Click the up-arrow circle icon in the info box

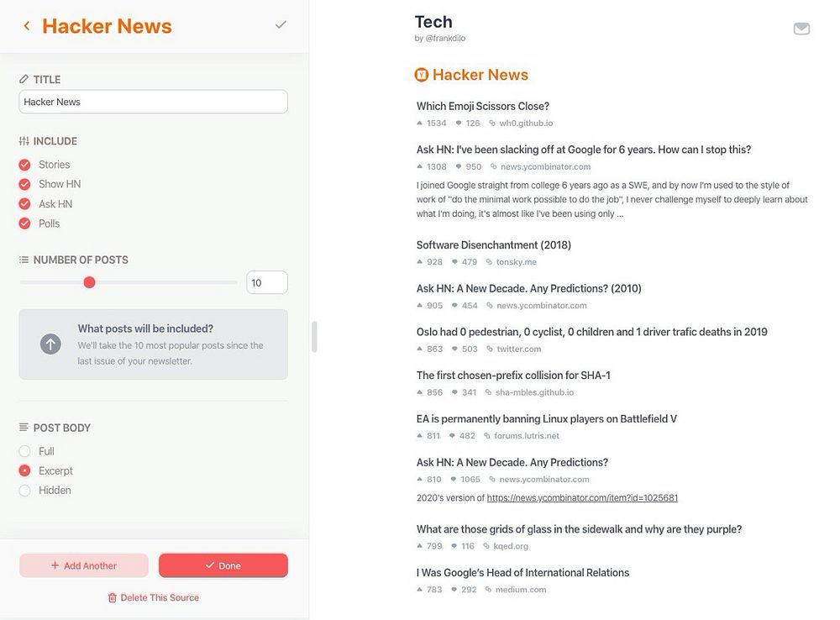[51, 344]
